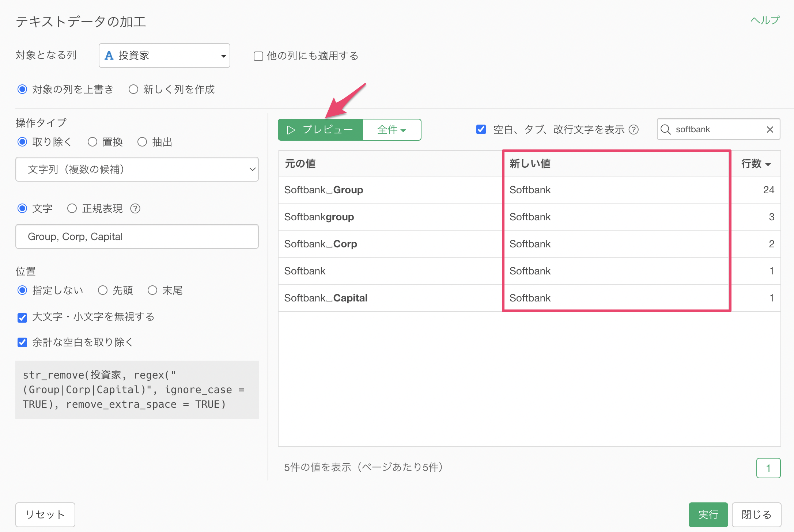794x532 pixels.
Task: Select 指定しない position option
Action: coord(22,290)
